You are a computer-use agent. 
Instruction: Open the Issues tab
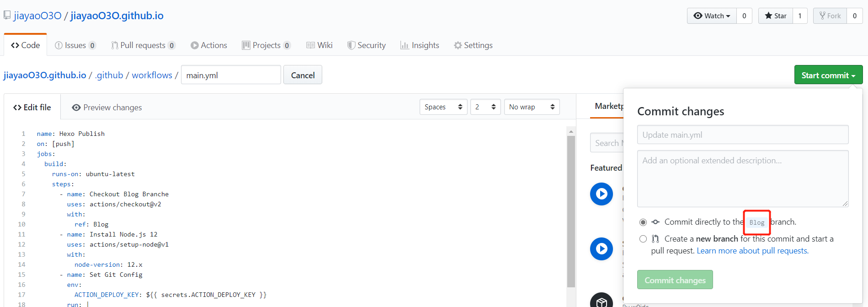coord(75,45)
